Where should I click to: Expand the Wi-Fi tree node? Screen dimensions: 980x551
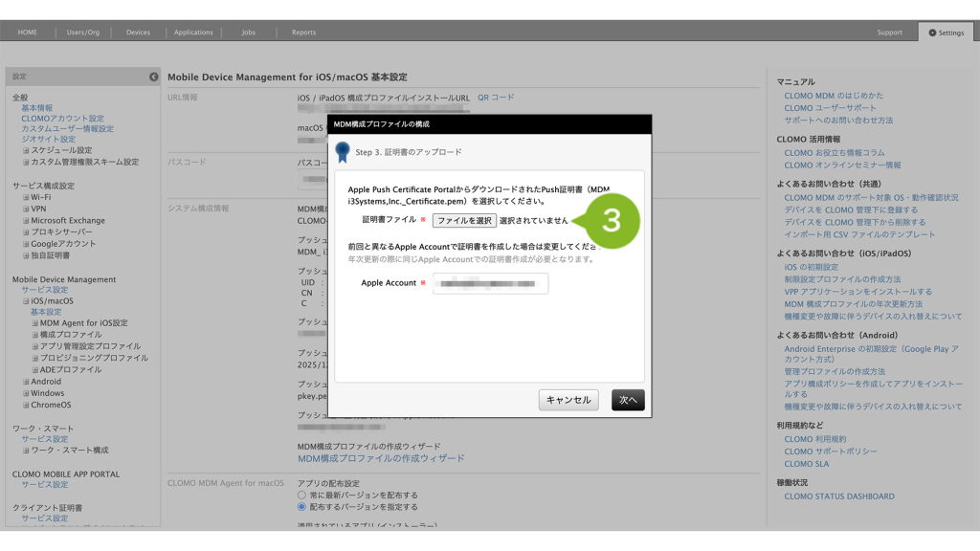pos(26,197)
